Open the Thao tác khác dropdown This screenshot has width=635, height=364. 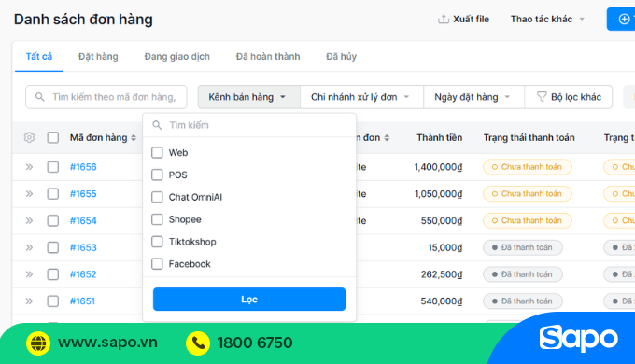tap(547, 19)
